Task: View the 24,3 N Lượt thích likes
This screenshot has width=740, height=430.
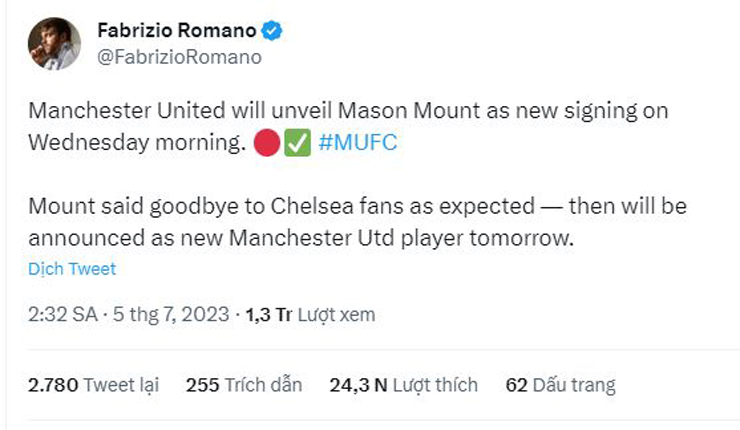Action: point(403,384)
